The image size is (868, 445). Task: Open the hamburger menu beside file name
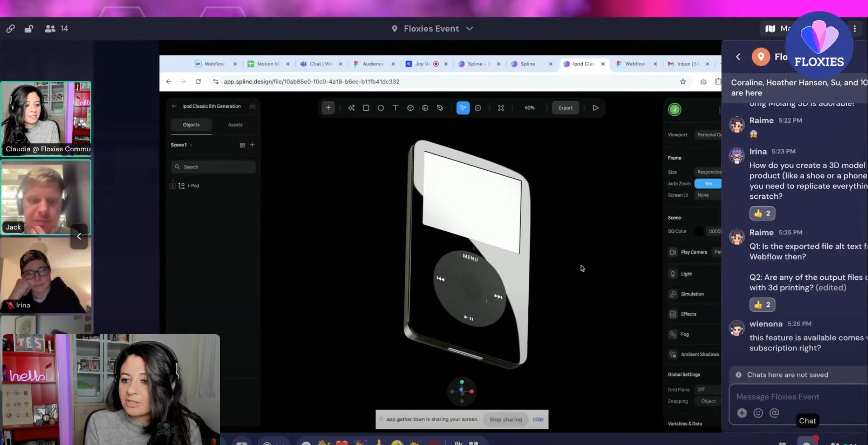coord(252,106)
